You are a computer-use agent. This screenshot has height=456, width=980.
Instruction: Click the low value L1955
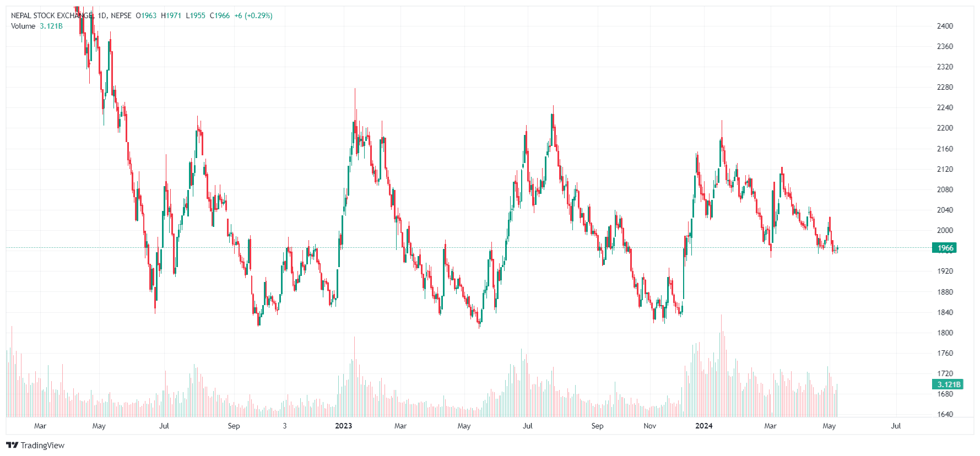[x=195, y=15]
